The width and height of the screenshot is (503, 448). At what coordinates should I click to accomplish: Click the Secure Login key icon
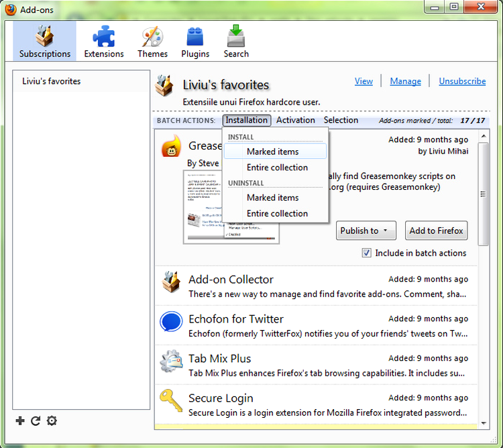(x=170, y=400)
